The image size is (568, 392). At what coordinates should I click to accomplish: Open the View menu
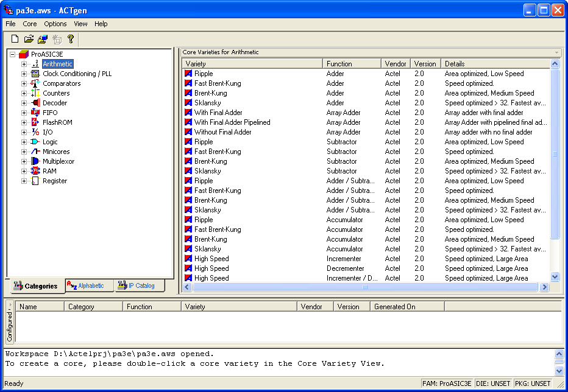[80, 24]
